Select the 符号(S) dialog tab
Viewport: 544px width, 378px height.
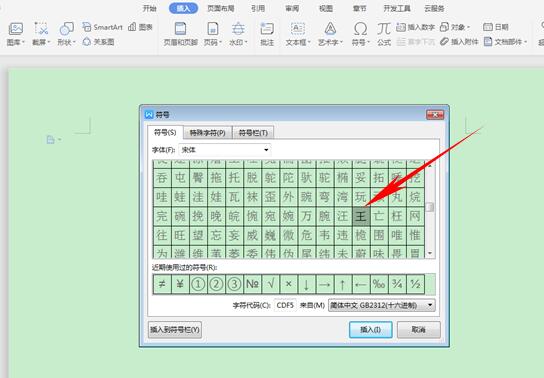tap(165, 132)
